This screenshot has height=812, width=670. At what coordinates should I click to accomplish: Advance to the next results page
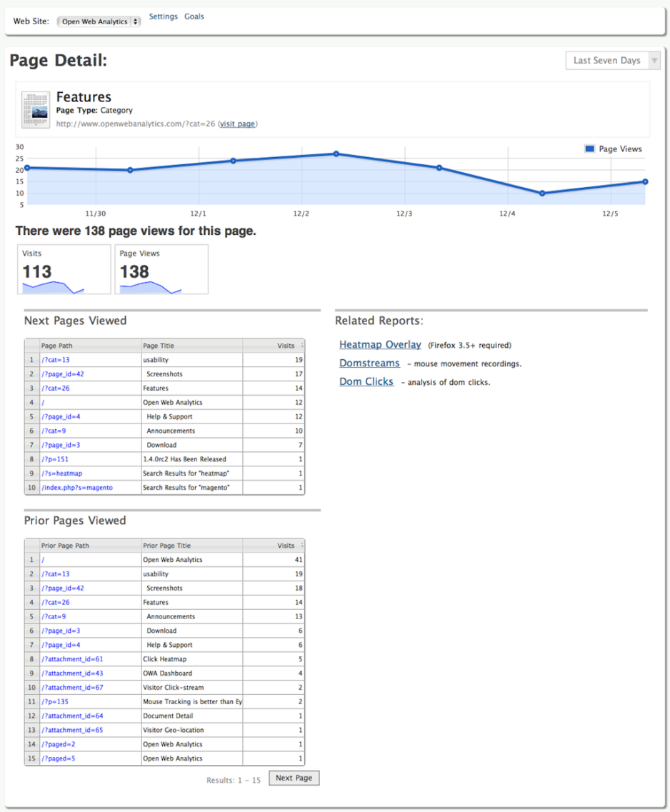293,778
